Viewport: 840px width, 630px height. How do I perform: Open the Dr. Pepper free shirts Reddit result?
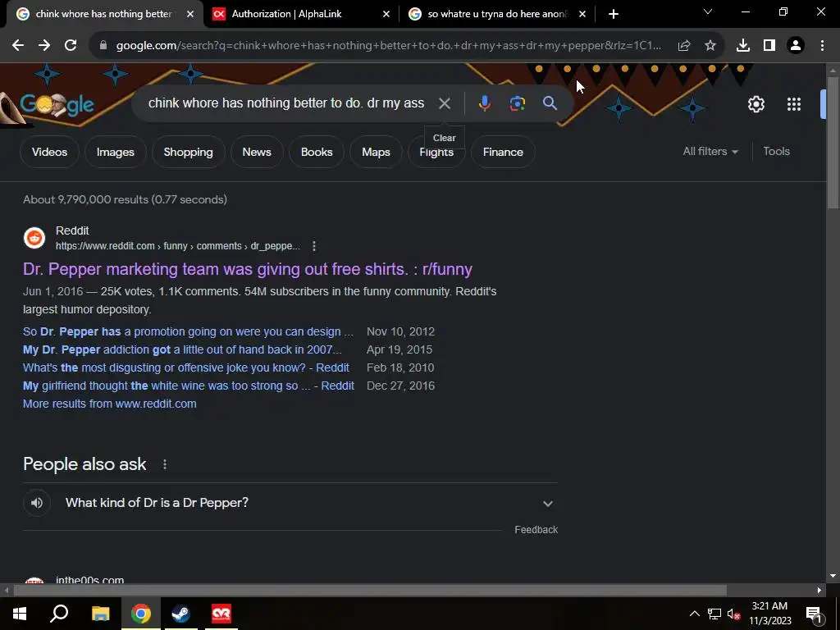[248, 269]
